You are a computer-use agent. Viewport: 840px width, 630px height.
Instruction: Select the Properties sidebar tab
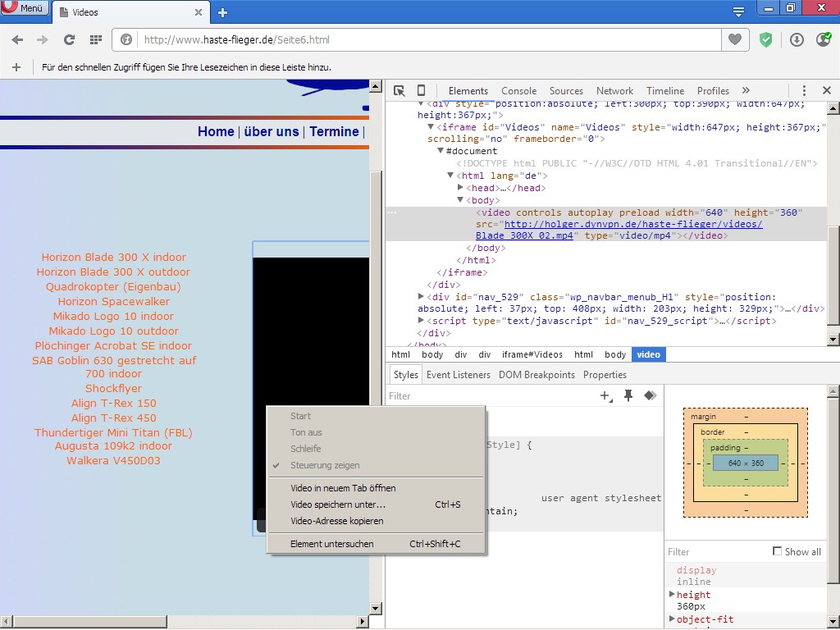605,375
